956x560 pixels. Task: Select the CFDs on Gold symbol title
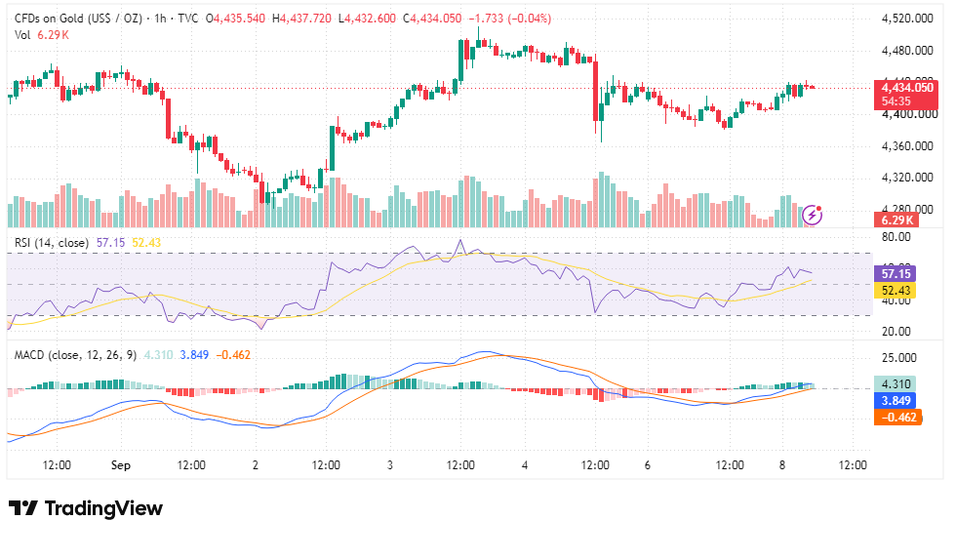[78, 19]
